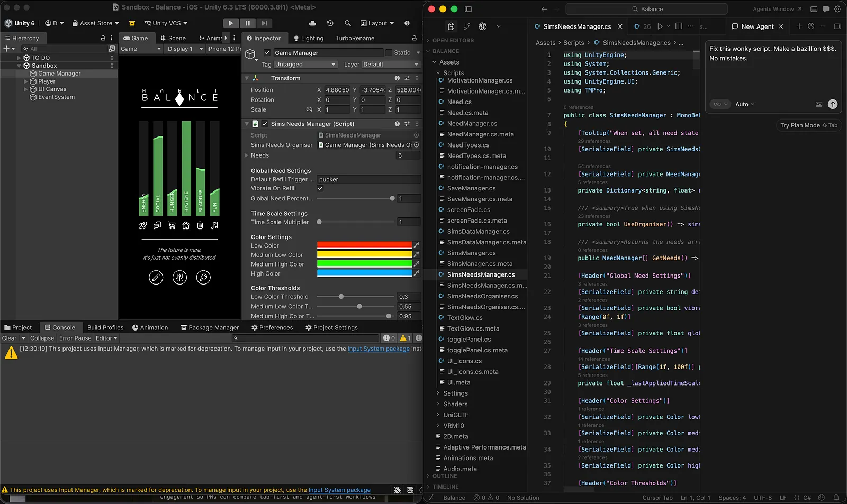The width and height of the screenshot is (847, 504).
Task: Click the Low Color Threshold slider handle
Action: coord(341,297)
